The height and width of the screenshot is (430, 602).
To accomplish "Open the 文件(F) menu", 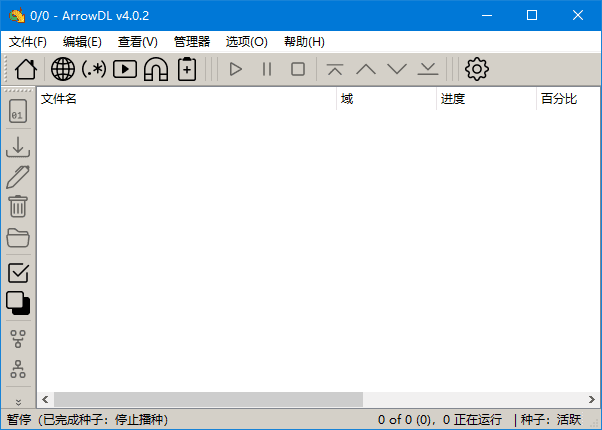I will (x=27, y=42).
